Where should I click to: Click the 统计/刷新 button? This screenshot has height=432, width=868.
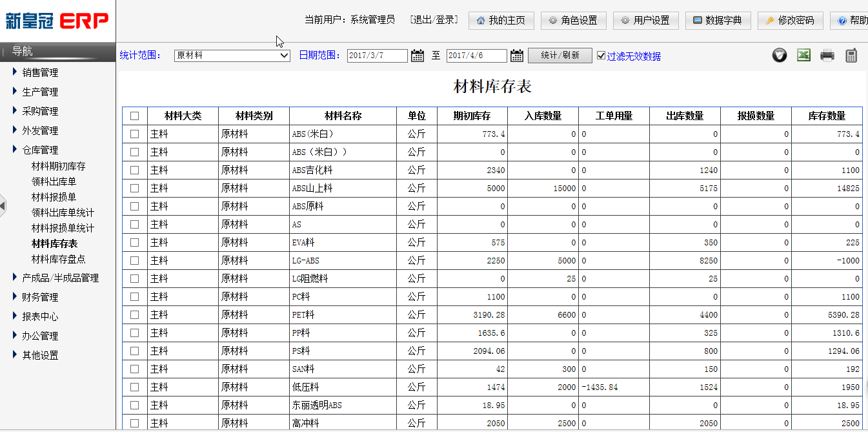coord(560,56)
